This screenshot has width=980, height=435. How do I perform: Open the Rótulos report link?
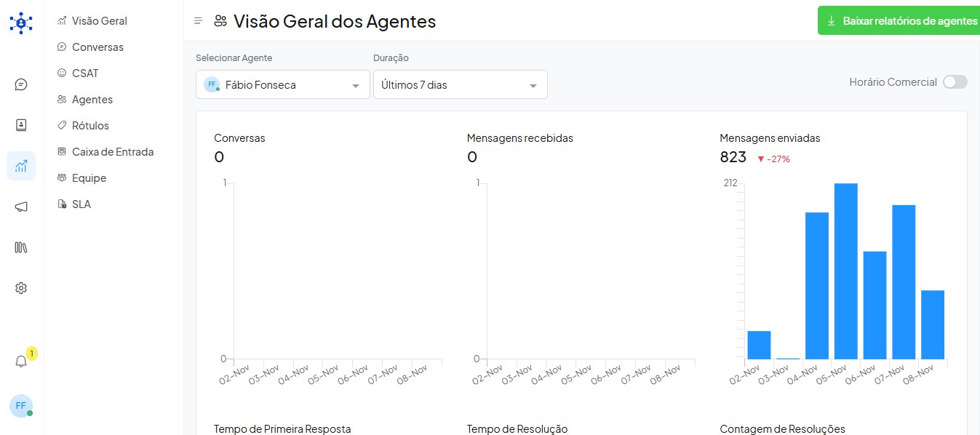[90, 126]
